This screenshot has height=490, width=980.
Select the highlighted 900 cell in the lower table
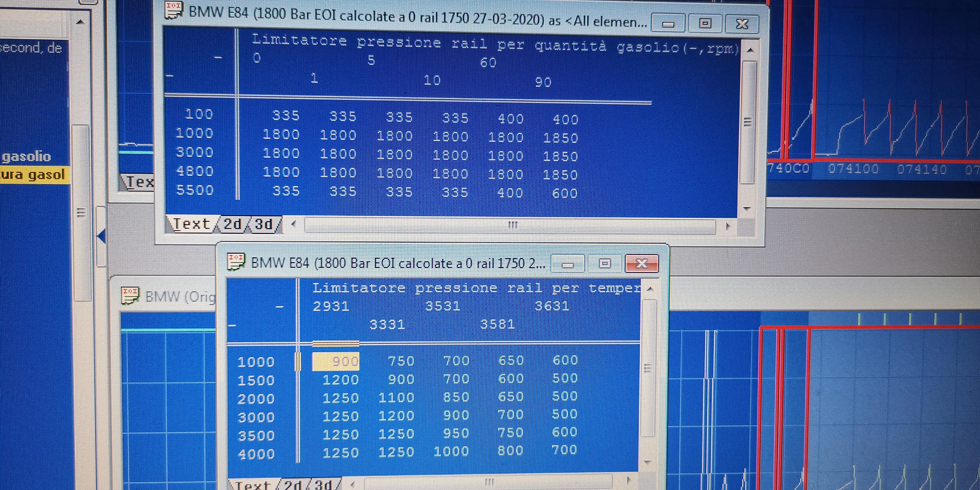tap(336, 361)
